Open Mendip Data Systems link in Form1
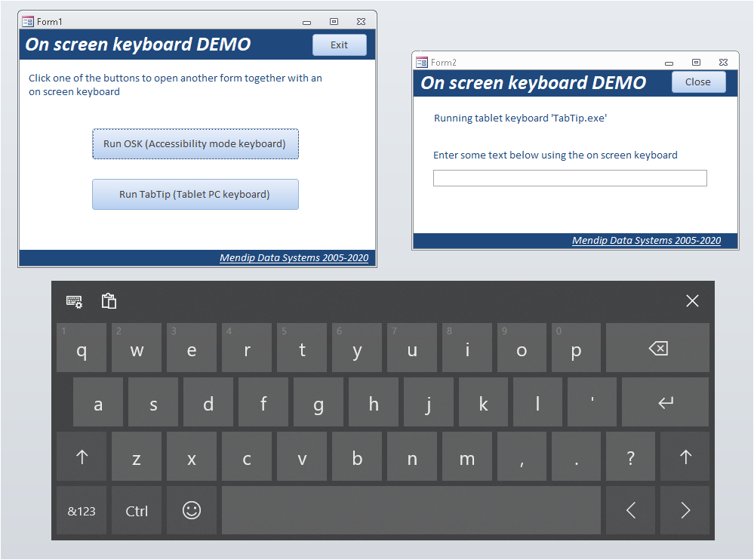This screenshot has width=754, height=560. point(294,257)
